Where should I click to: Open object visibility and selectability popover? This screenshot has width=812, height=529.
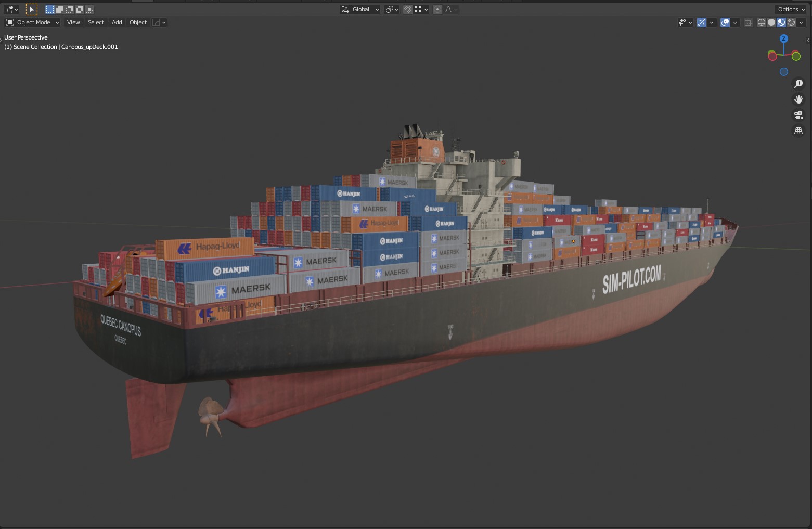coord(686,22)
